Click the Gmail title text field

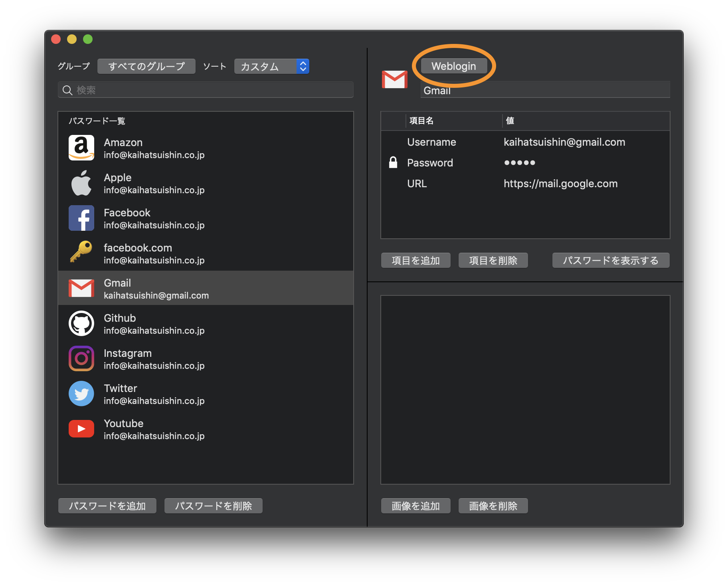[x=545, y=90]
